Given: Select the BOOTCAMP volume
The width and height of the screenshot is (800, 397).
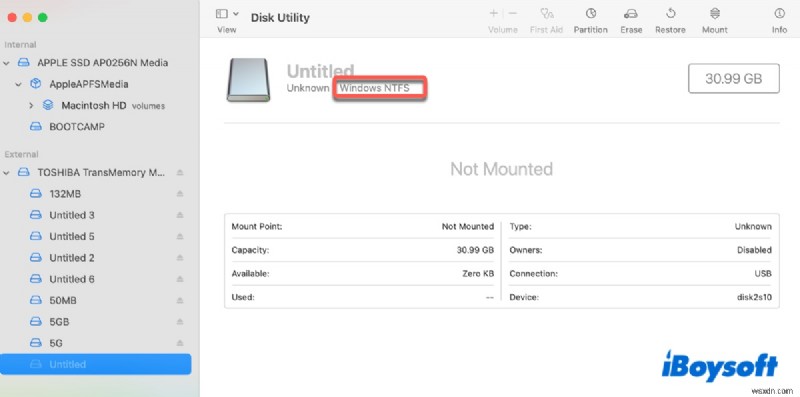Looking at the screenshot, I should click(77, 127).
